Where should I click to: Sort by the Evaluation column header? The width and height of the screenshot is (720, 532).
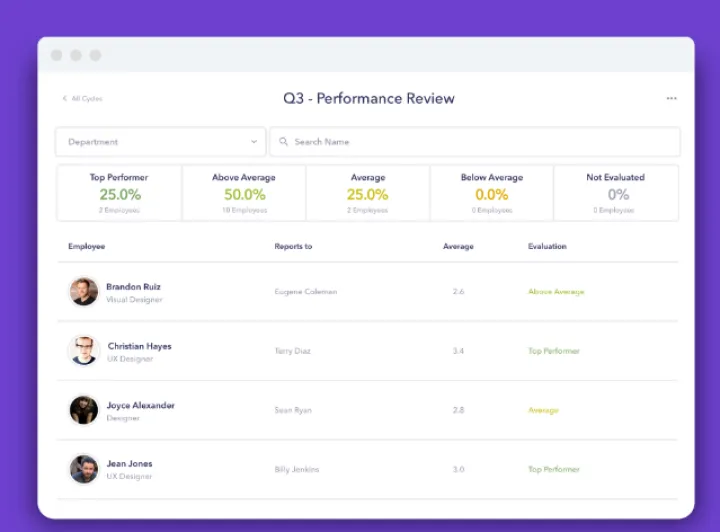(x=547, y=246)
